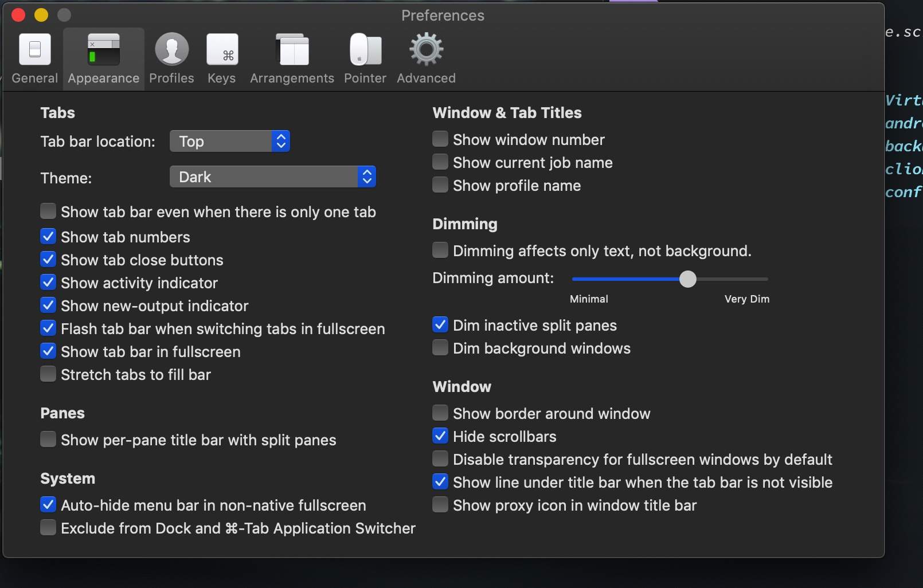The image size is (923, 588).
Task: Uncheck Show tab numbers
Action: [48, 236]
